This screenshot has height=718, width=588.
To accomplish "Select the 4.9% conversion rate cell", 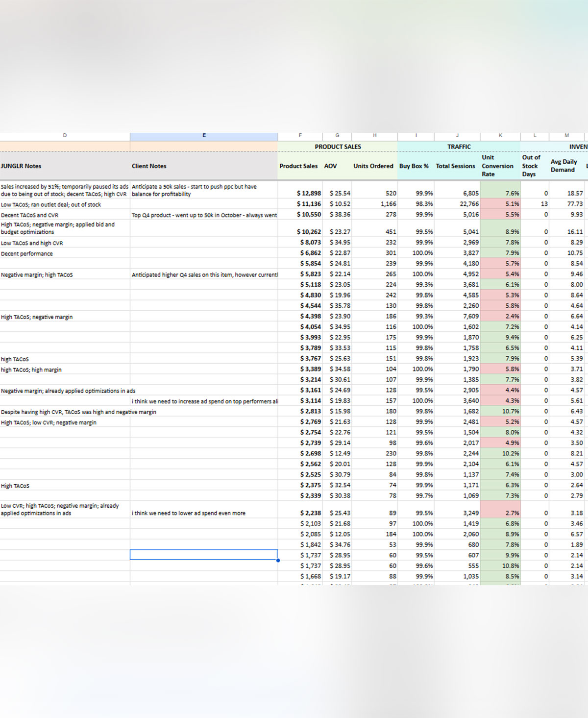I will (500, 443).
